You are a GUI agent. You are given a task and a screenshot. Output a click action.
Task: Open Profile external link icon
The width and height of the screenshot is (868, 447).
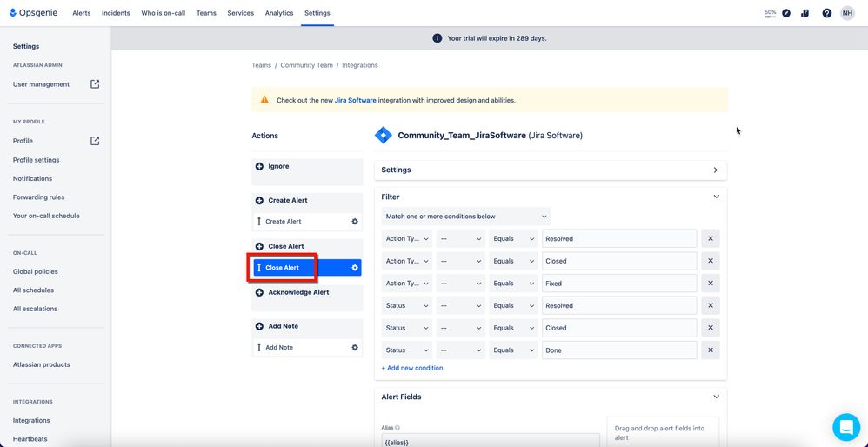coord(95,141)
